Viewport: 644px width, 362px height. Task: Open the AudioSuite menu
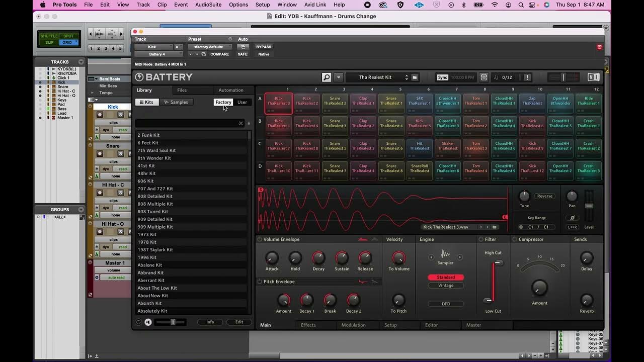click(209, 5)
